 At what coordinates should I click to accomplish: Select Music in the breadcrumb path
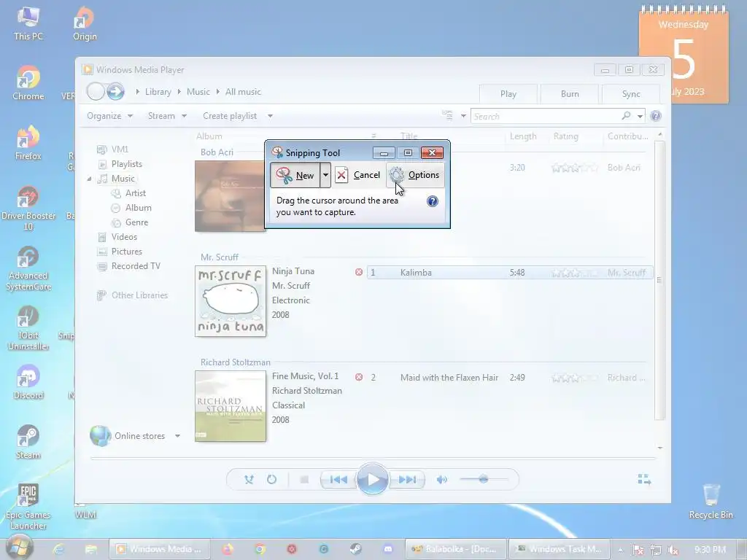198,92
